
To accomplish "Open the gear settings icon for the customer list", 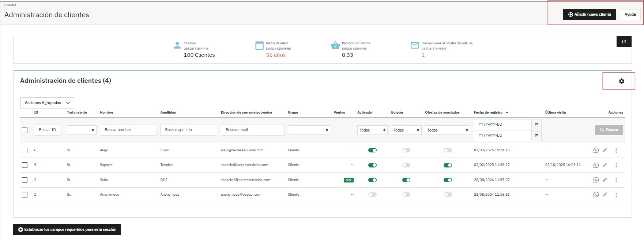I will (621, 81).
